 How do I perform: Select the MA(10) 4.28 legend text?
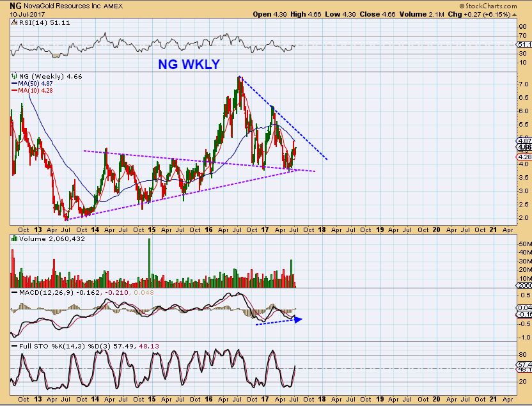point(35,91)
